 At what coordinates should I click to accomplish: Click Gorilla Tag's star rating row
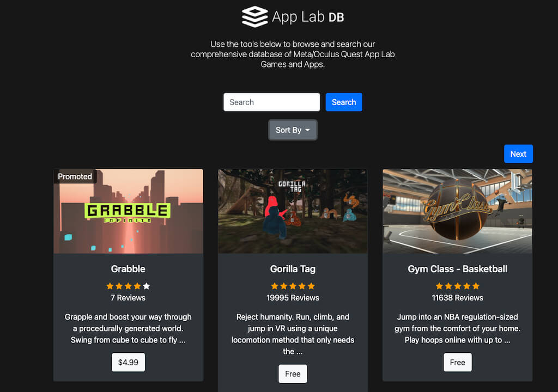pos(293,286)
